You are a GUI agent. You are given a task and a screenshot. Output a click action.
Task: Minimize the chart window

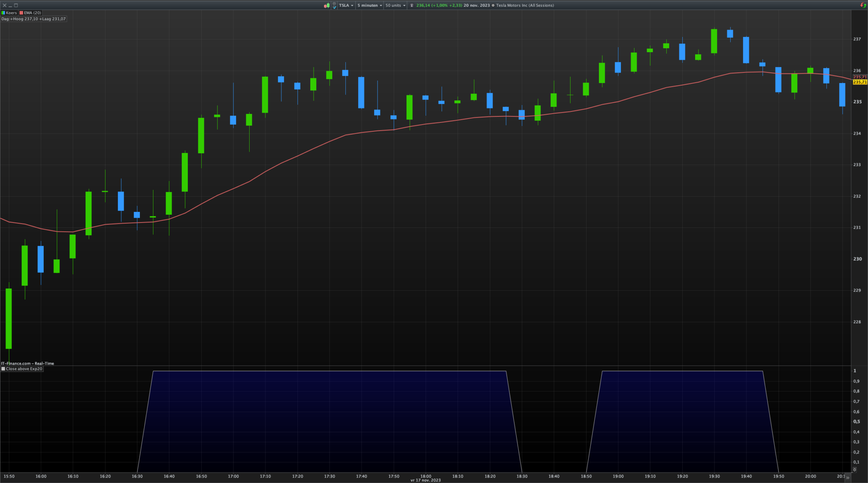[10, 6]
